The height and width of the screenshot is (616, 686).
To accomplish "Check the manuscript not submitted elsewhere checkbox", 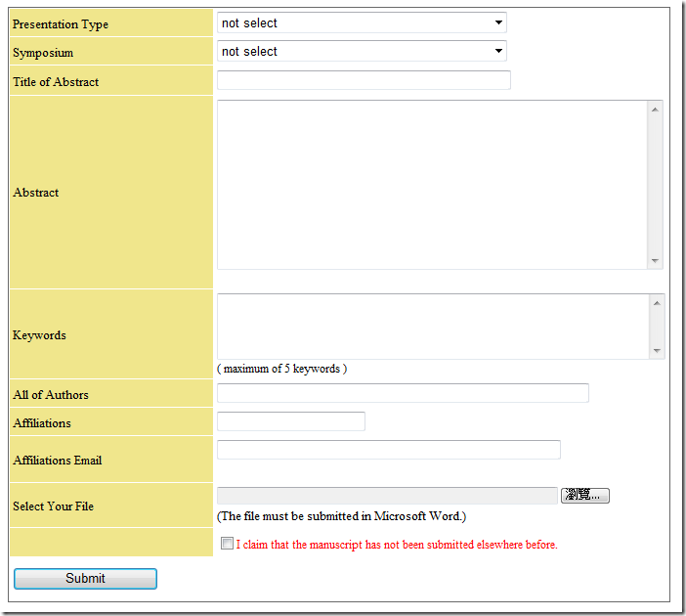I will (227, 544).
